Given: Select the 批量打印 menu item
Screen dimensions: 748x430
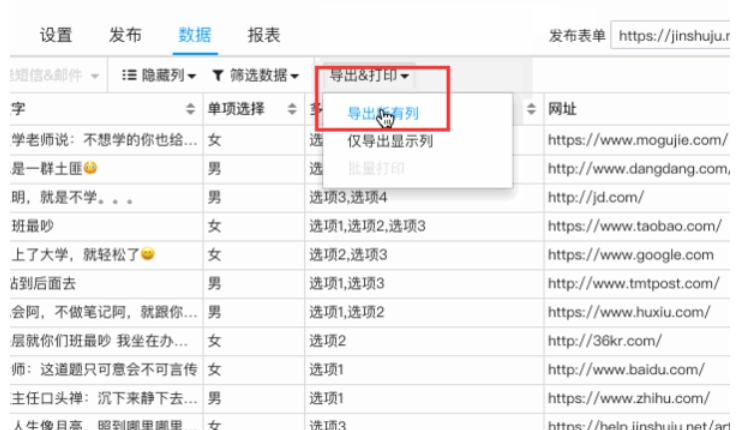Looking at the screenshot, I should (x=376, y=168).
